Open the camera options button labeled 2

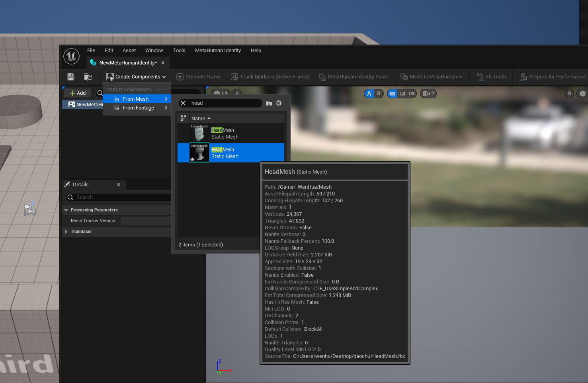428,94
